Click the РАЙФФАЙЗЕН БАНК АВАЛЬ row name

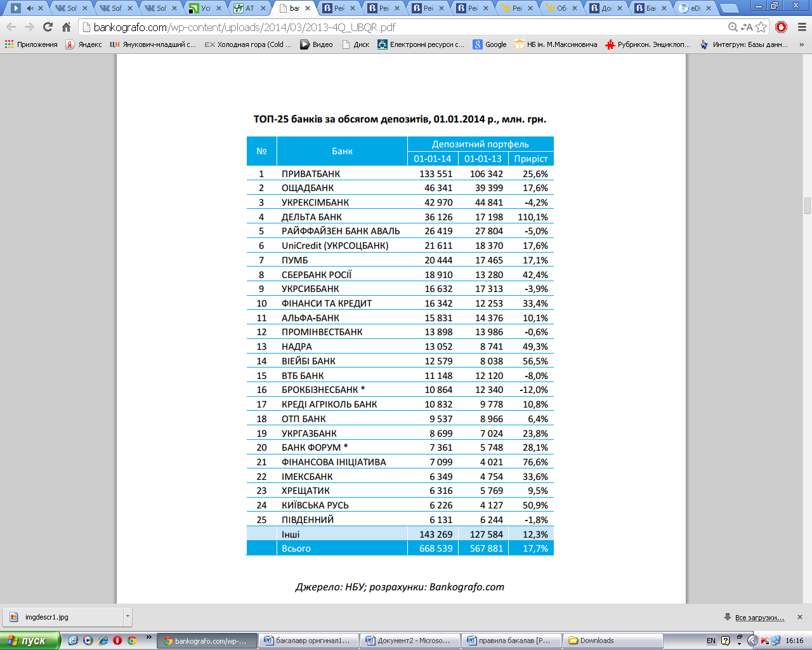pos(341,231)
